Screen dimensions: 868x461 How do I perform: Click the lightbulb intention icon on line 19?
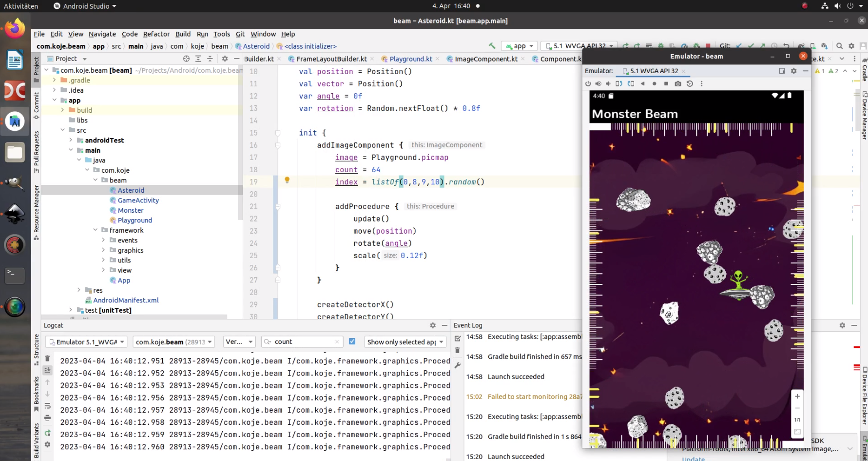point(287,180)
